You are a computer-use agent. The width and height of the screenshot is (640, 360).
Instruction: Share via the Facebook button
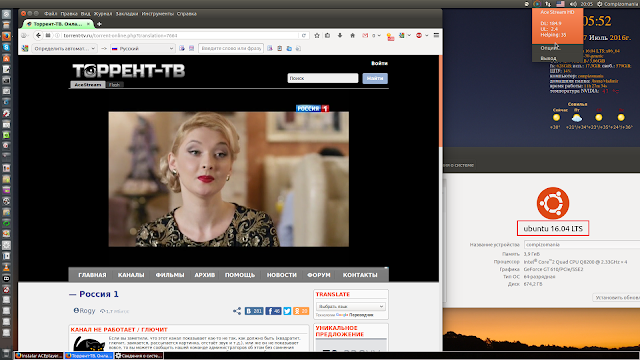tap(273, 311)
